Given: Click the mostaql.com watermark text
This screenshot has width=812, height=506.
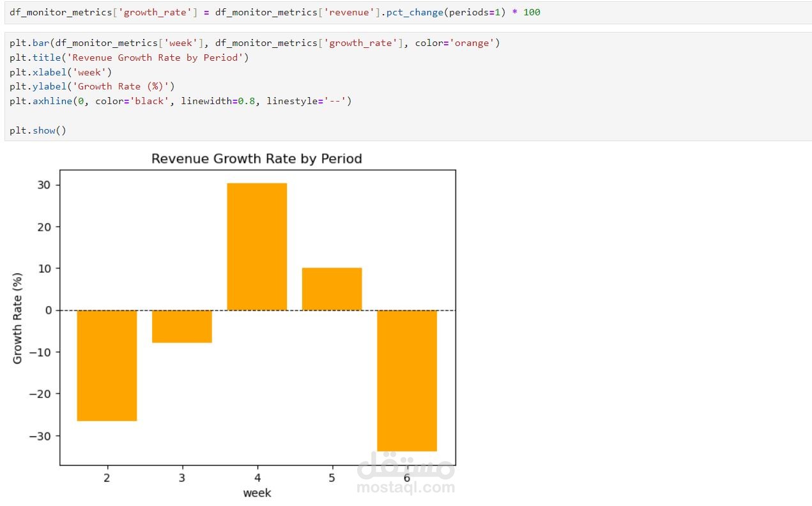Looking at the screenshot, I should (x=406, y=487).
